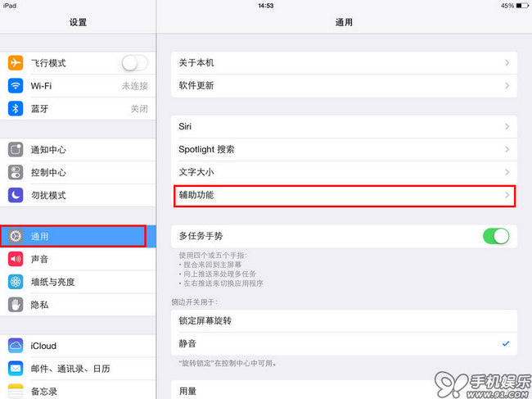Image resolution: width=532 pixels, height=399 pixels.
Task: Tap the Wi-Fi icon in the sidebar
Action: pyautogui.click(x=16, y=85)
